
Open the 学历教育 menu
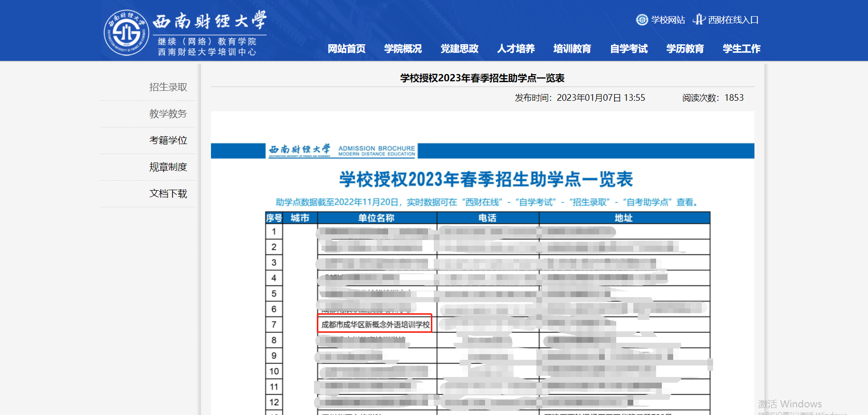[685, 48]
